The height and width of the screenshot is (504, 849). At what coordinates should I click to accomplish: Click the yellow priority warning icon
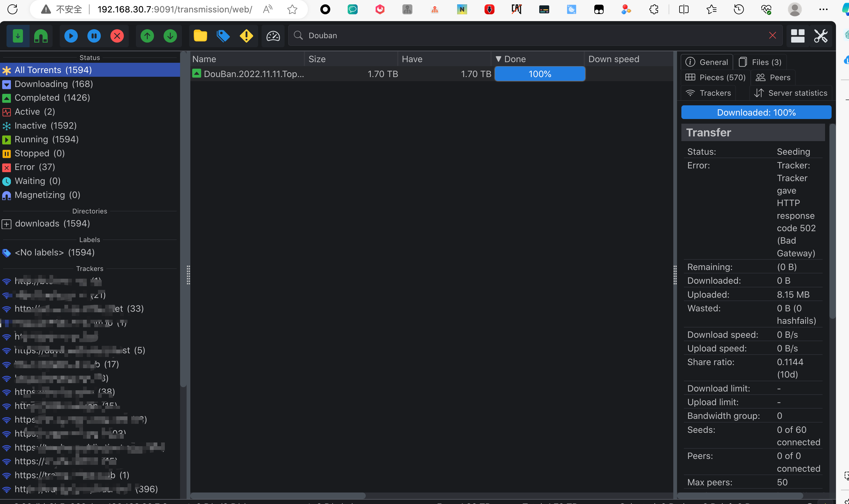(246, 36)
